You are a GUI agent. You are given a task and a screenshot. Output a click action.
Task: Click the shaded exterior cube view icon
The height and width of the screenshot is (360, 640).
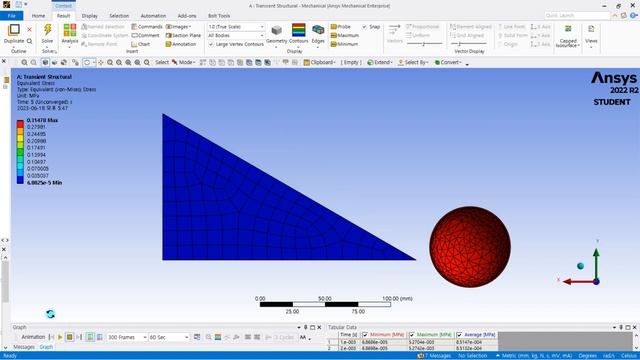[45, 62]
